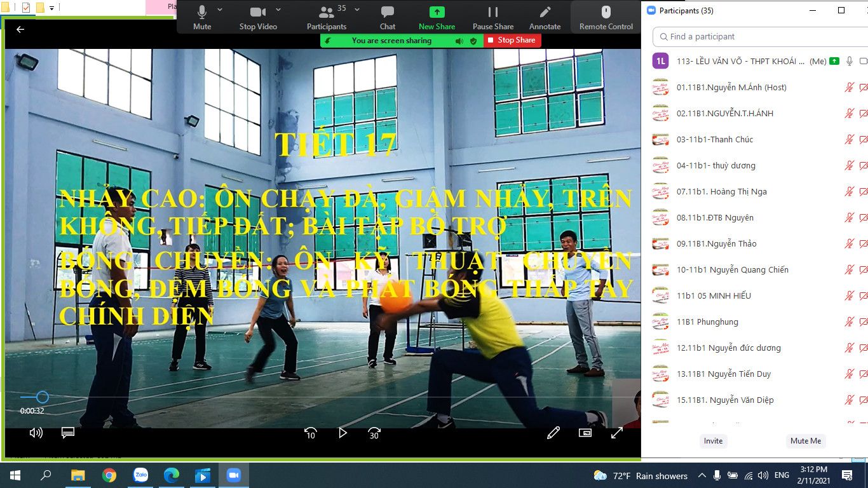868x488 pixels.
Task: Expand video options arrow next to Stop Video
Action: [278, 10]
